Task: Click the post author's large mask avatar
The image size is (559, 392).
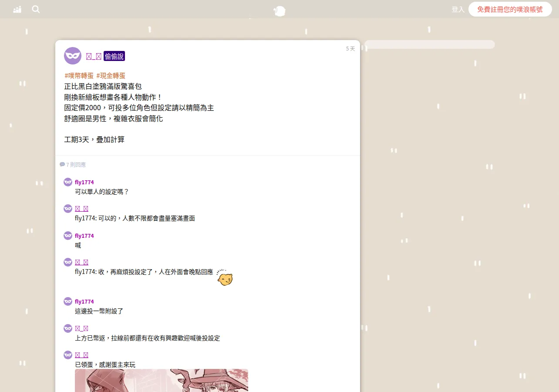Action: (x=73, y=56)
